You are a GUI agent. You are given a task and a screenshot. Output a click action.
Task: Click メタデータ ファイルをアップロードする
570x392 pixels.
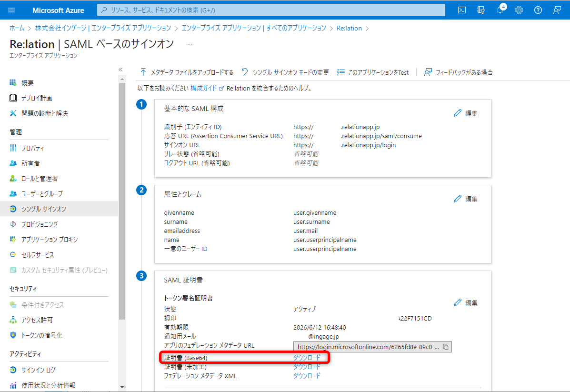click(187, 72)
